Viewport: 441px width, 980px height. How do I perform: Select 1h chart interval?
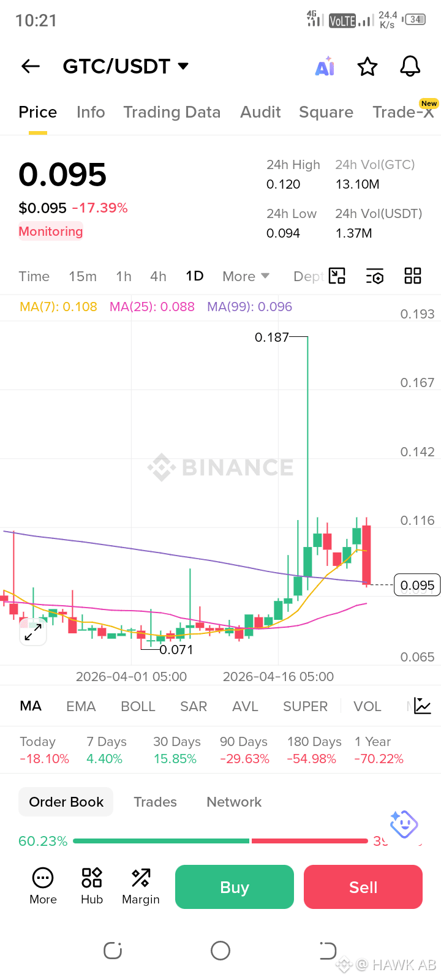pos(124,276)
